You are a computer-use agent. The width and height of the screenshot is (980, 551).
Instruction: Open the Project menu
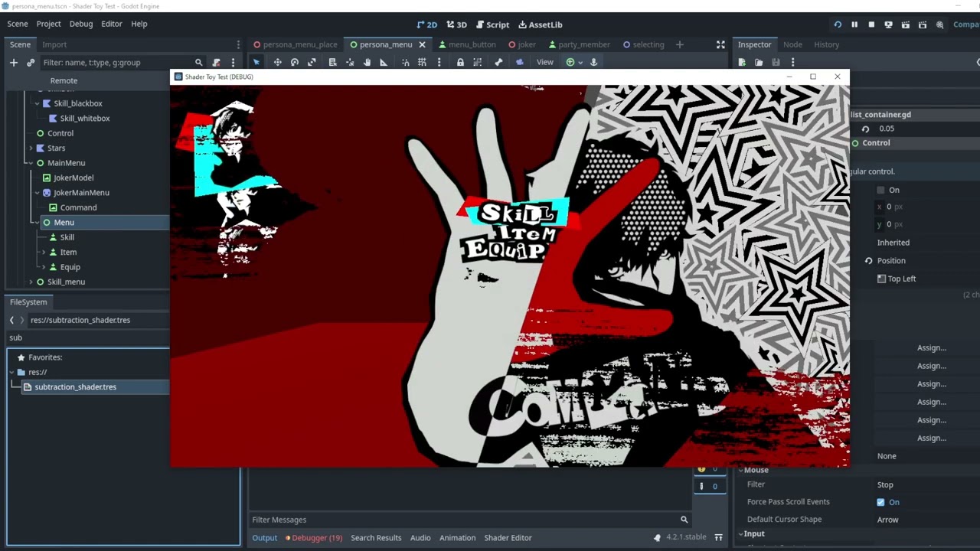(x=48, y=24)
